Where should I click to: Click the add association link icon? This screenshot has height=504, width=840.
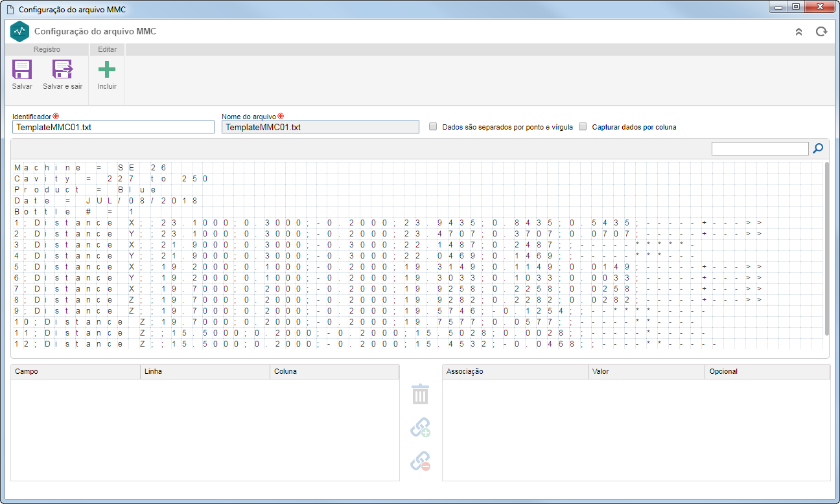click(x=421, y=428)
